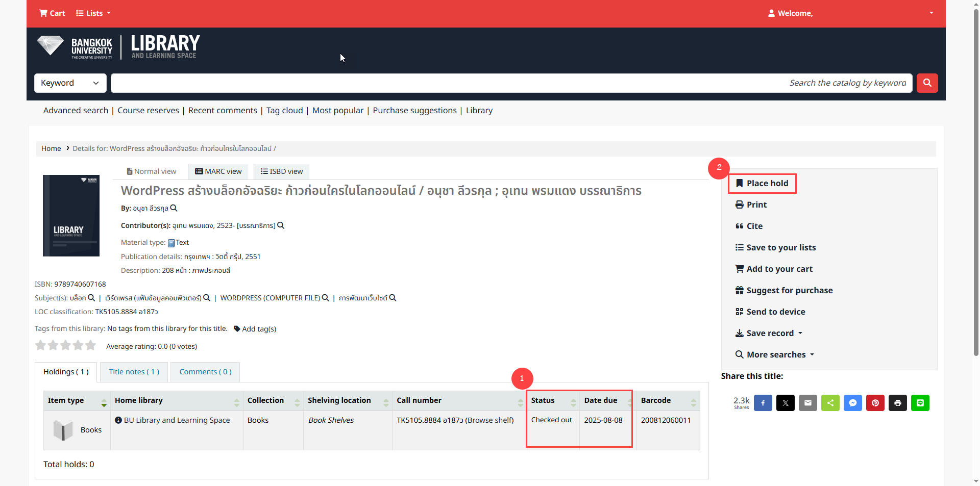
Task: Sort holdings by Status
Action: pyautogui.click(x=553, y=401)
